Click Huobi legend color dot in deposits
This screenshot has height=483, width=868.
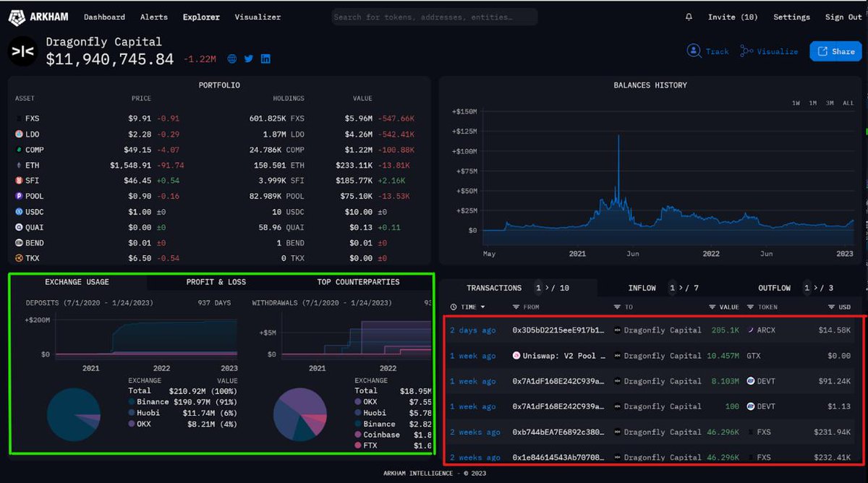[132, 413]
